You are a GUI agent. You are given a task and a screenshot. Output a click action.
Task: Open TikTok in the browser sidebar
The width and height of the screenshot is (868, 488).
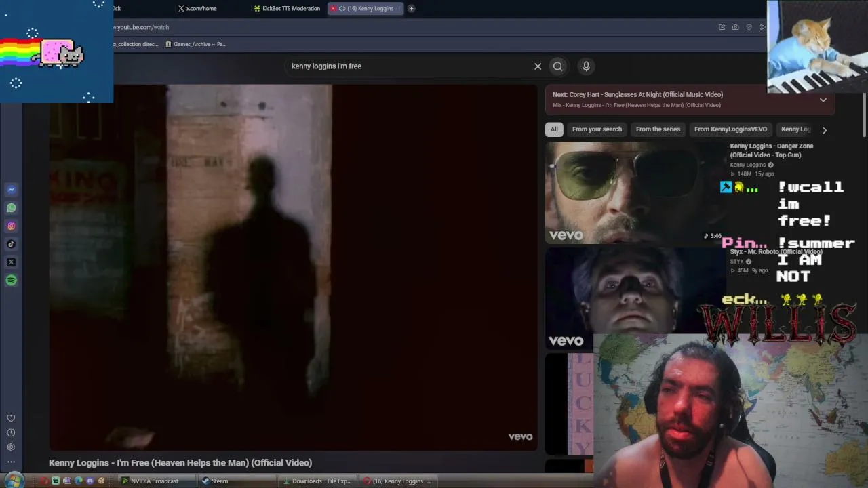11,244
